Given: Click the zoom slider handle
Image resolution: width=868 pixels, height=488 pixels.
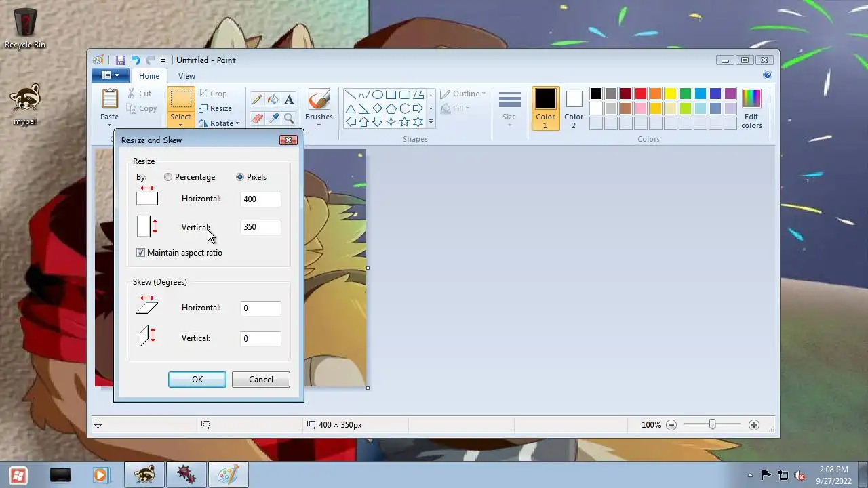Looking at the screenshot, I should (712, 424).
